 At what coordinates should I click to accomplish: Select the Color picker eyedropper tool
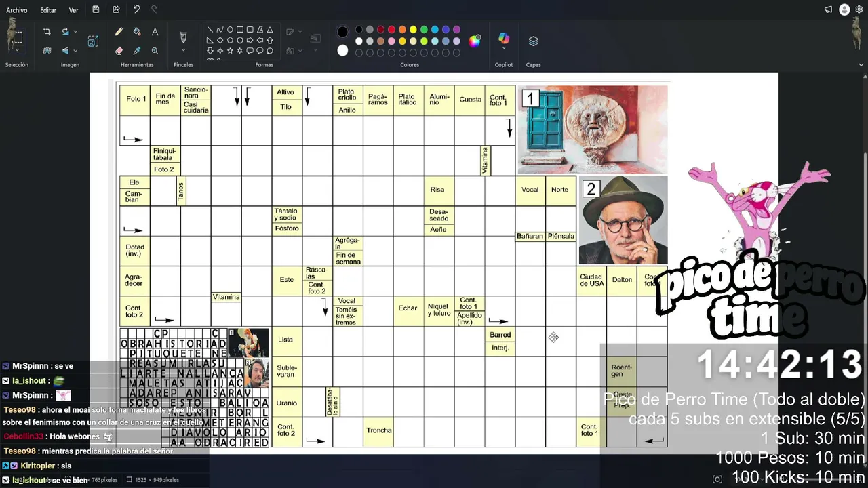coord(137,50)
